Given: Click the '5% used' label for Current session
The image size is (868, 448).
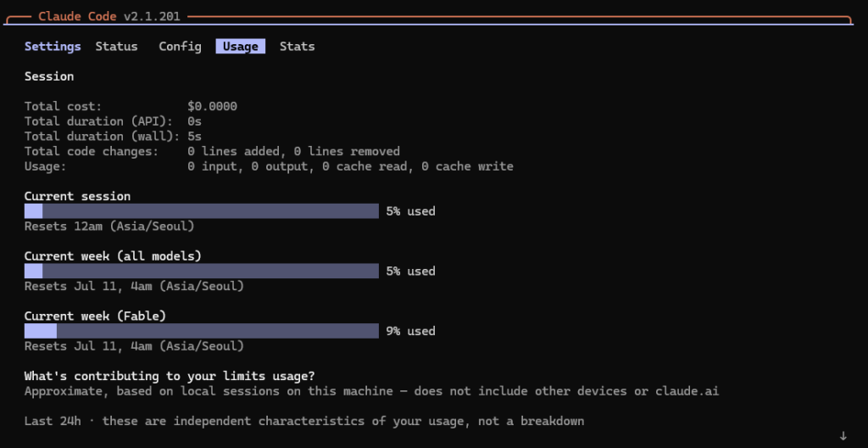Looking at the screenshot, I should (411, 211).
